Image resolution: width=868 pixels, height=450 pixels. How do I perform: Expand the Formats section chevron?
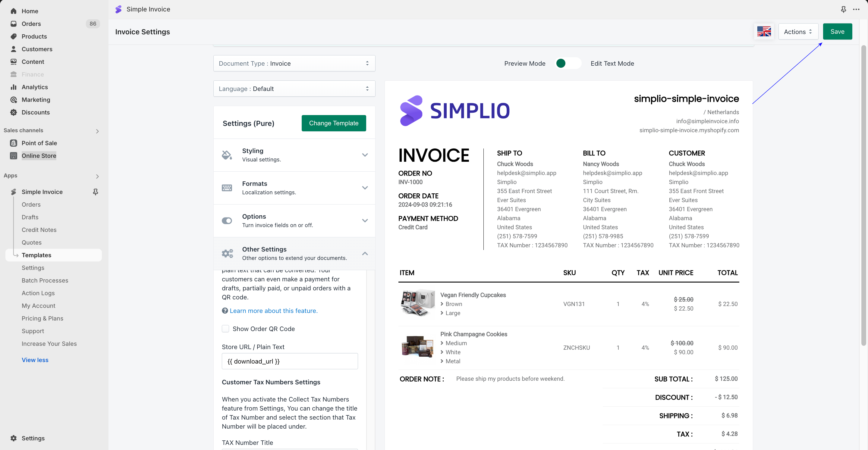(365, 188)
